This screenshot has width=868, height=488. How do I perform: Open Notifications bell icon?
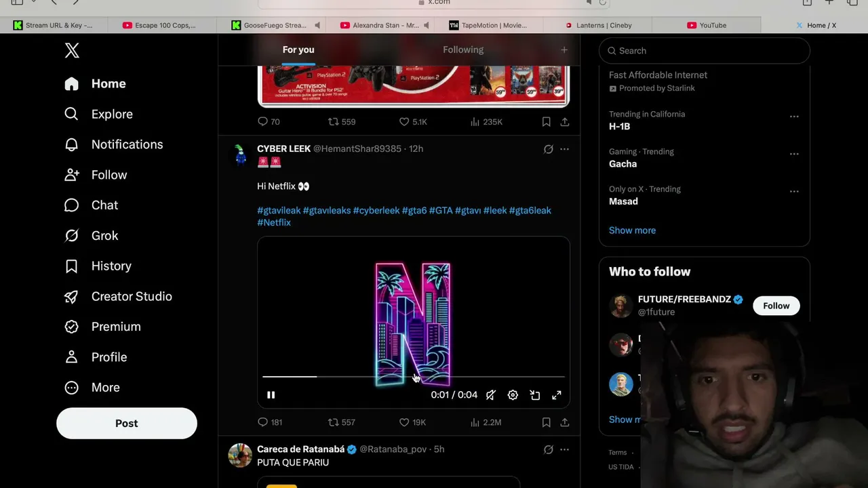click(71, 144)
